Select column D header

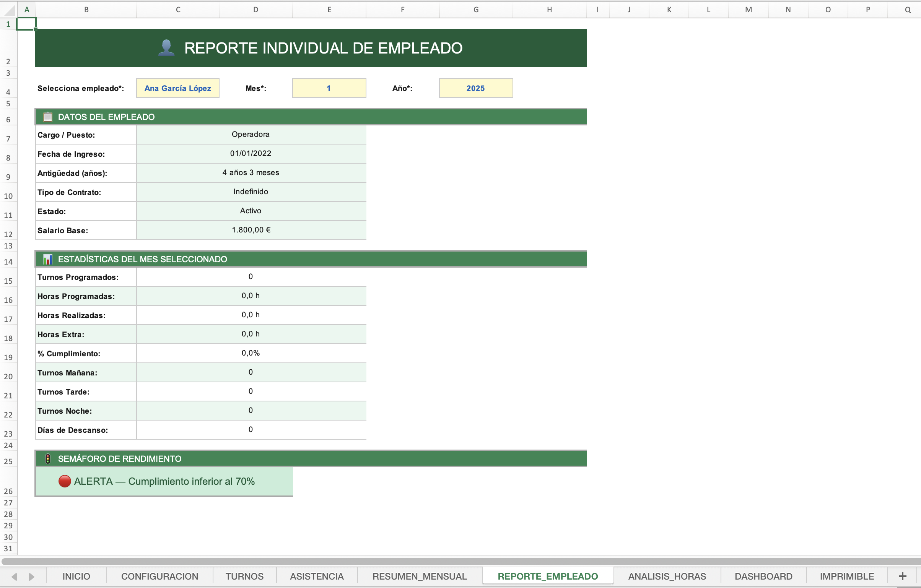tap(256, 10)
